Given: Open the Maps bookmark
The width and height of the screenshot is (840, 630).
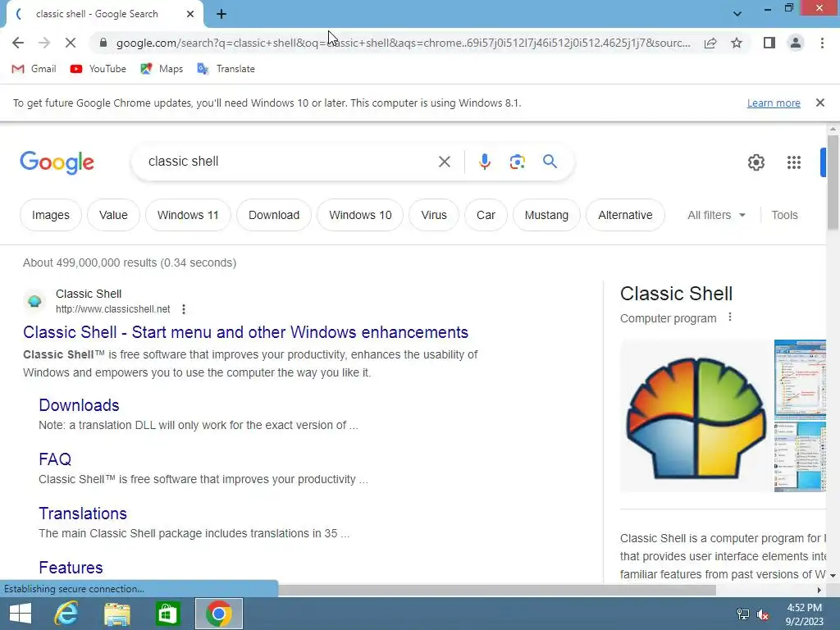Looking at the screenshot, I should coord(162,69).
